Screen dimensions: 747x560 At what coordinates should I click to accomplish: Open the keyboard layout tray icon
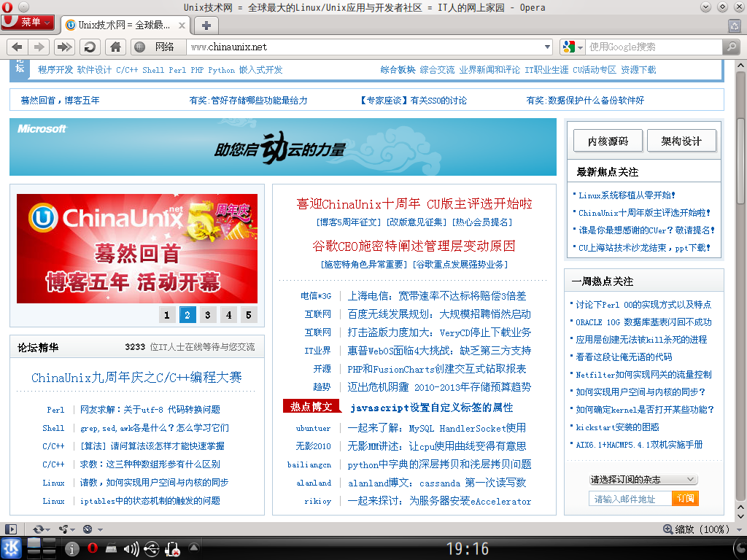(x=111, y=549)
